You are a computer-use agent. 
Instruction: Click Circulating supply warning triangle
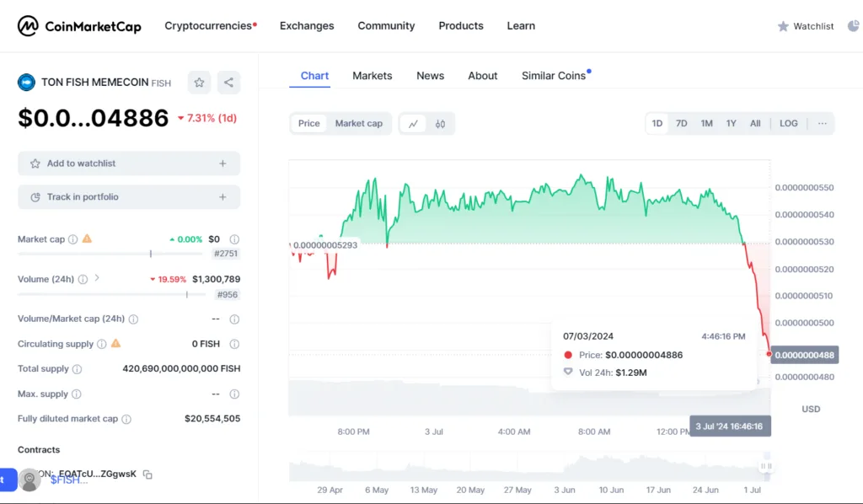click(115, 343)
